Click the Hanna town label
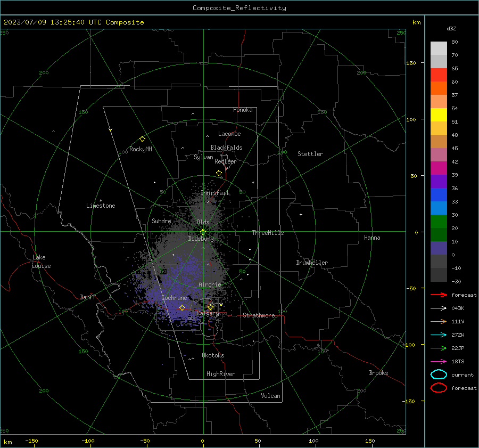This screenshot has height=448, width=479. click(x=372, y=238)
